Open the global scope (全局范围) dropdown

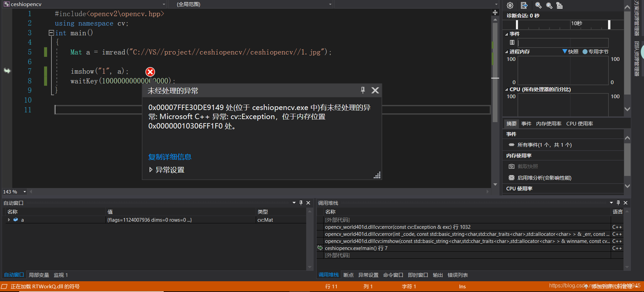point(330,4)
